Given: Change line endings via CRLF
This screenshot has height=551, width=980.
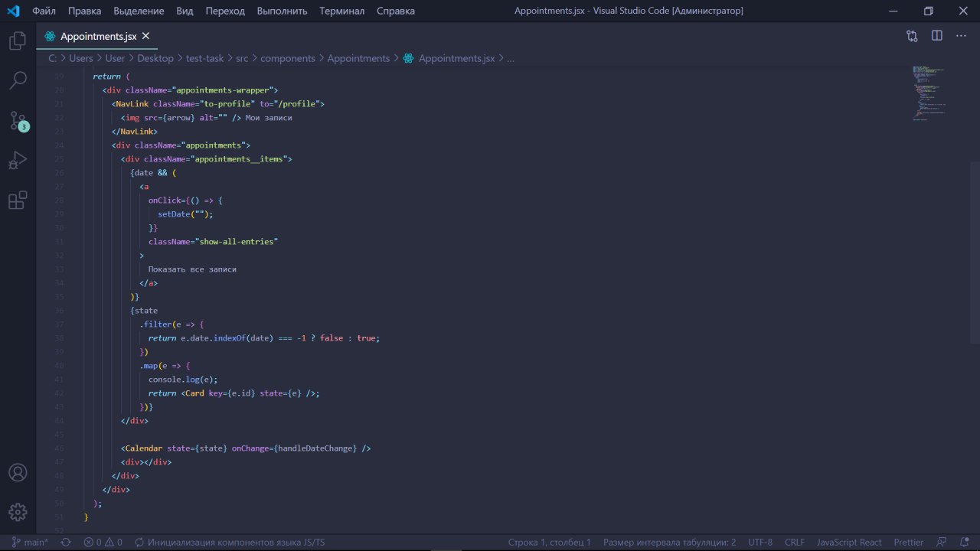Looking at the screenshot, I should (795, 543).
